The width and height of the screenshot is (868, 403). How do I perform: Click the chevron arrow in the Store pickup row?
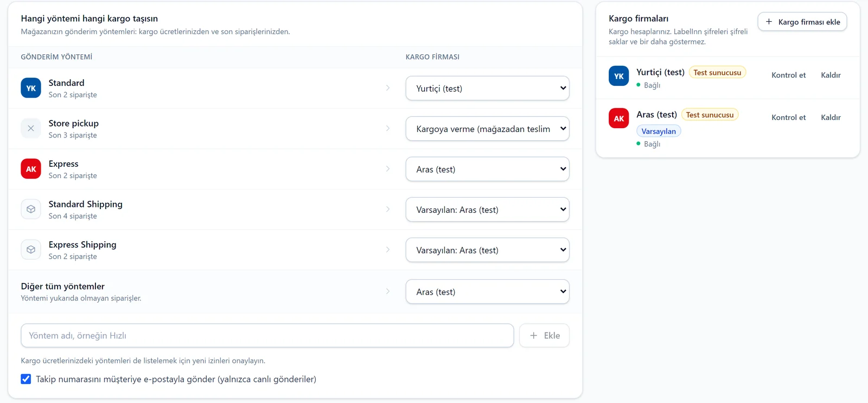(x=388, y=129)
